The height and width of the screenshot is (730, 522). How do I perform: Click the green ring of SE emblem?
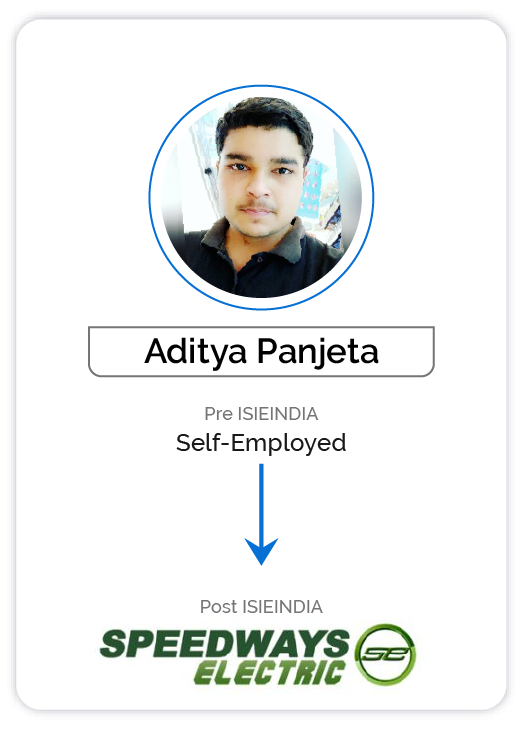pyautogui.click(x=385, y=628)
